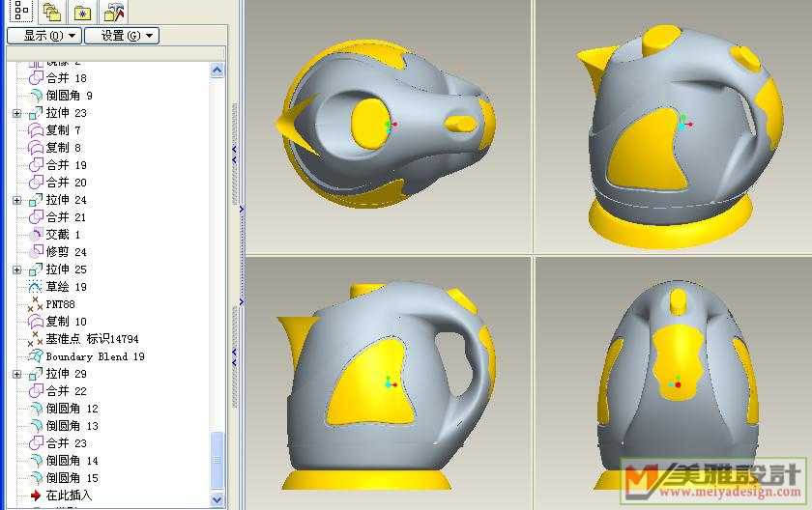This screenshot has width=812, height=510.
Task: Expand the 拉伸 24 feature node
Action: pyautogui.click(x=16, y=201)
